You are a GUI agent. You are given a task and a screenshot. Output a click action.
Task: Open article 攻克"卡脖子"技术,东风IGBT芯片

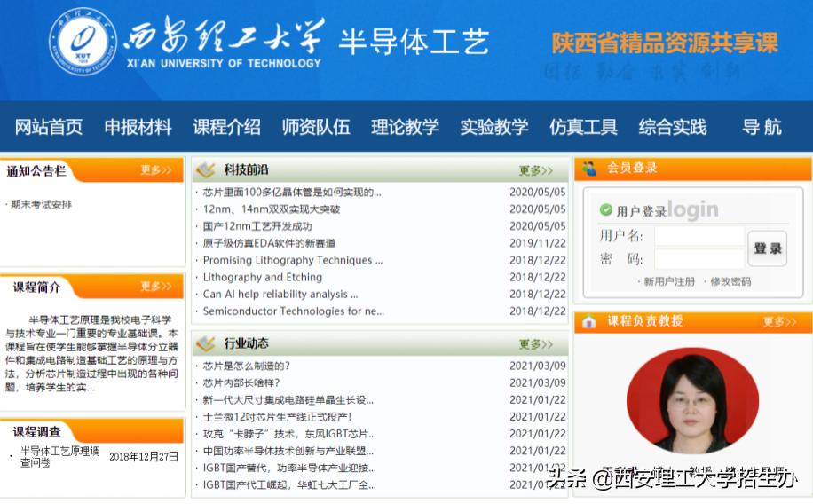[289, 434]
